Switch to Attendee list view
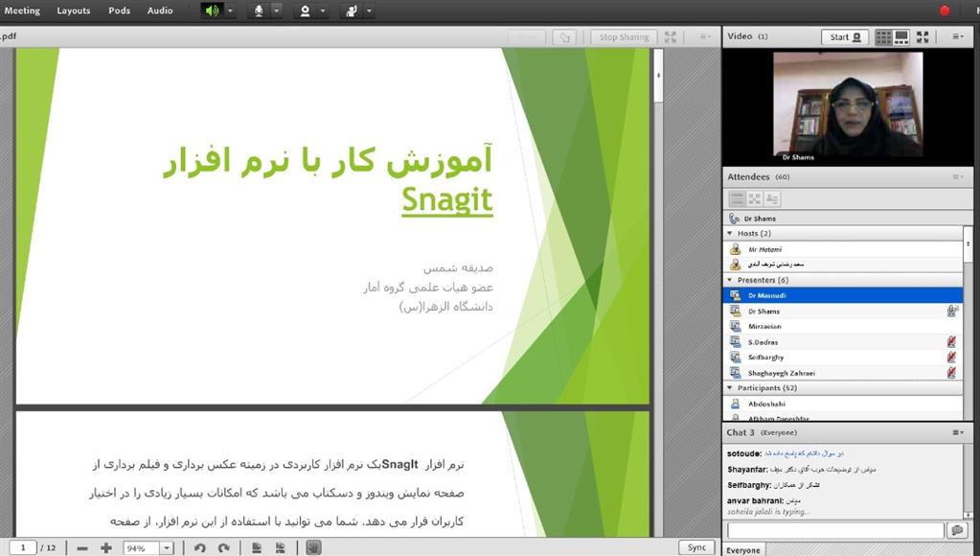This screenshot has height=556, width=980. [738, 198]
